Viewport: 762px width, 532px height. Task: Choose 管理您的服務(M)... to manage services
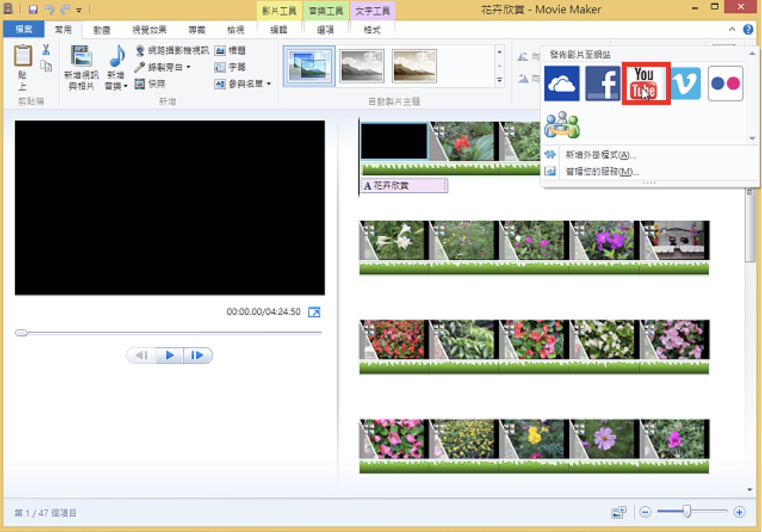coord(602,172)
